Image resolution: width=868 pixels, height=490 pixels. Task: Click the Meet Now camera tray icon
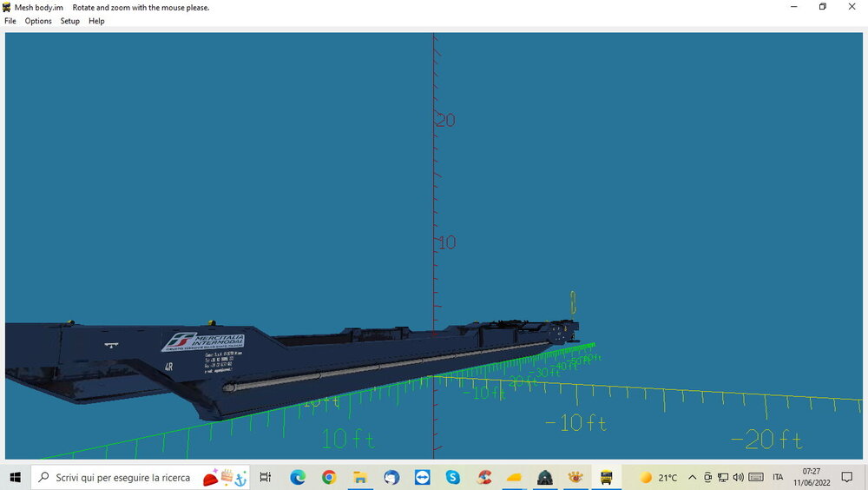pos(707,477)
